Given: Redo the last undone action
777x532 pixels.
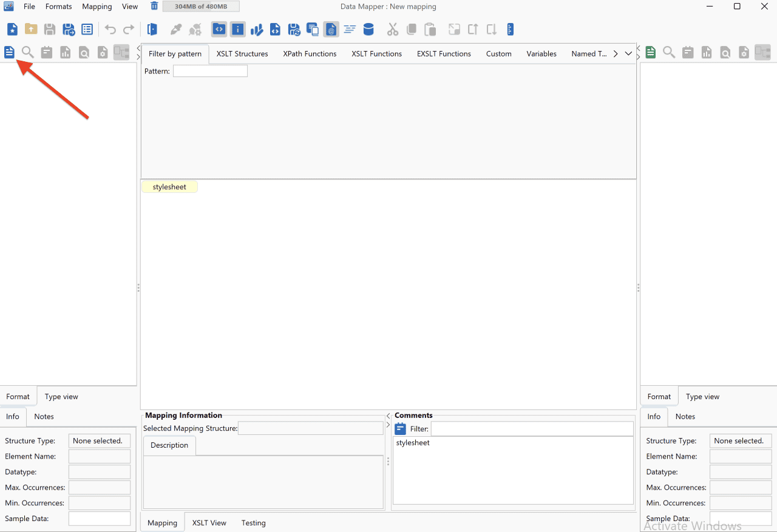Looking at the screenshot, I should tap(129, 29).
